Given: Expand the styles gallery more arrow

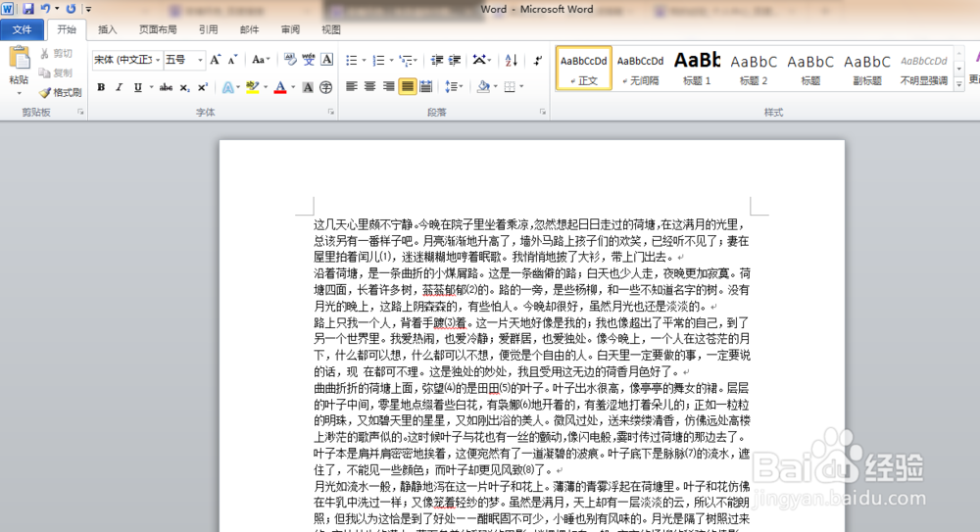Looking at the screenshot, I should (958, 84).
